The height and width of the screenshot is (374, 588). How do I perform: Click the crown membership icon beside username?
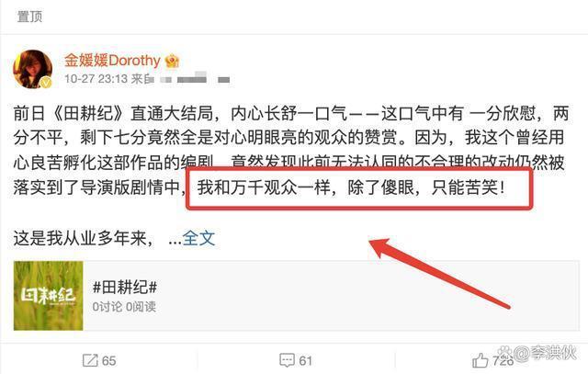click(x=172, y=61)
